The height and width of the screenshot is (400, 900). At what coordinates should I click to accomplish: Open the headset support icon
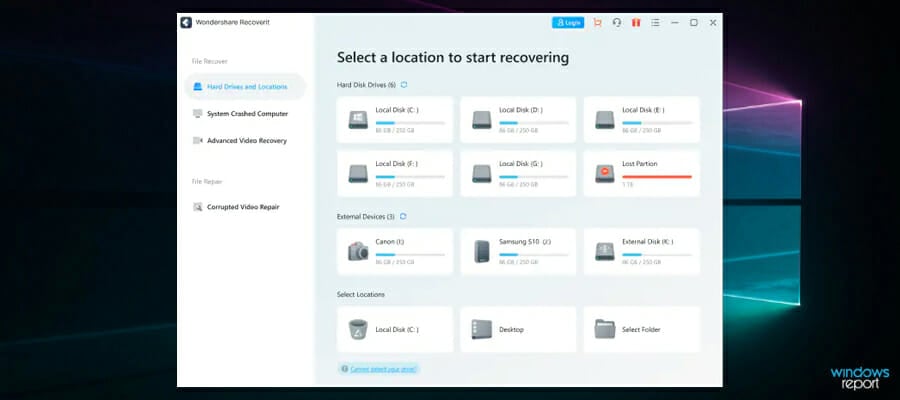616,22
